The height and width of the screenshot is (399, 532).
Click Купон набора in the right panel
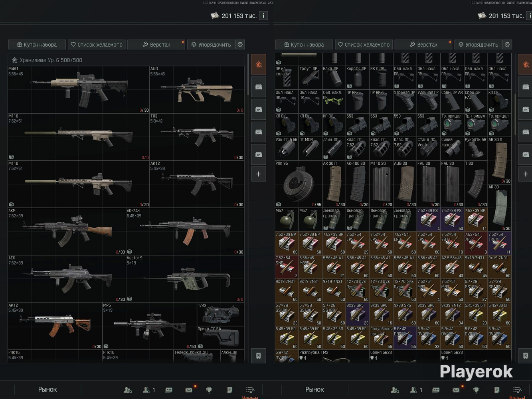(x=304, y=45)
